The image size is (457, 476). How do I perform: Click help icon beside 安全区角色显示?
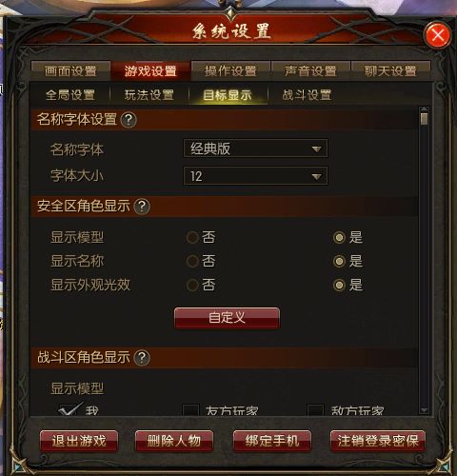coord(142,207)
